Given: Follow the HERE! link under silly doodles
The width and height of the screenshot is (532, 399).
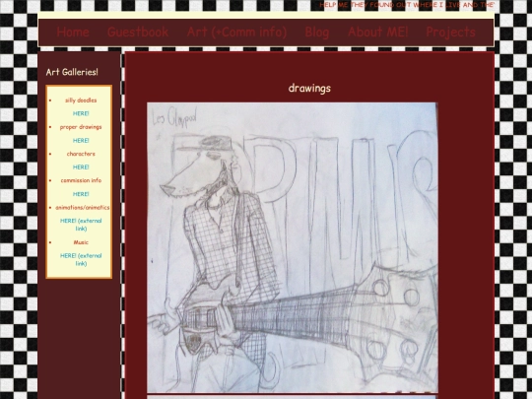Looking at the screenshot, I should coord(81,113).
